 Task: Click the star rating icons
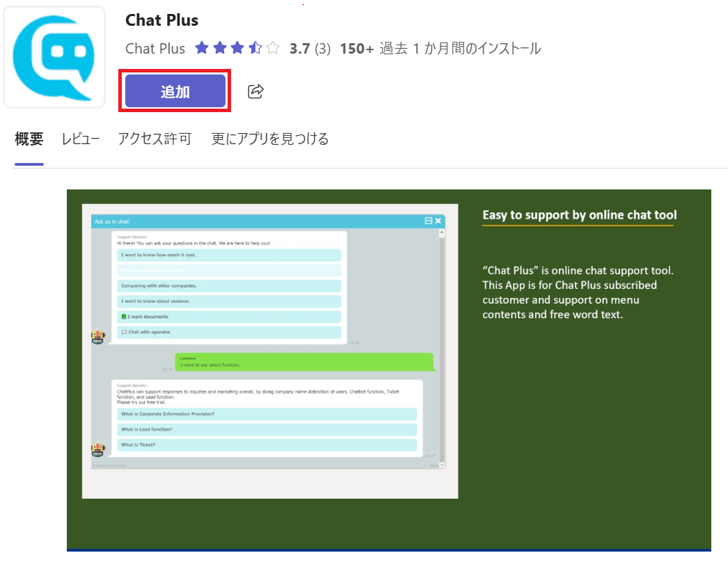coord(237,49)
